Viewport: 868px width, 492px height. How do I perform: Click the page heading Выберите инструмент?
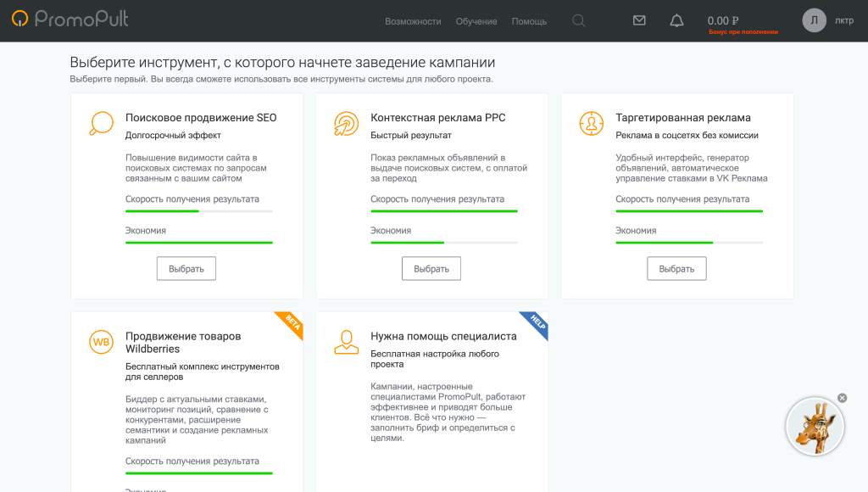(282, 62)
